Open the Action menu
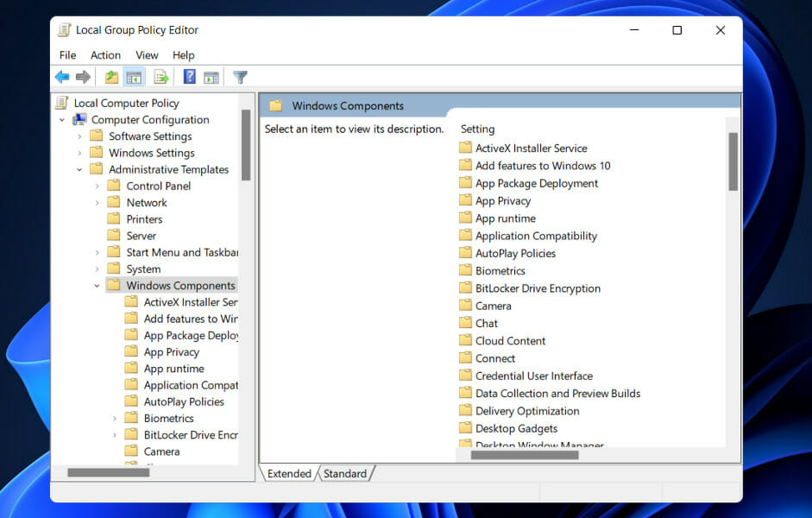Screen dimensions: 812x518 [x=105, y=55]
